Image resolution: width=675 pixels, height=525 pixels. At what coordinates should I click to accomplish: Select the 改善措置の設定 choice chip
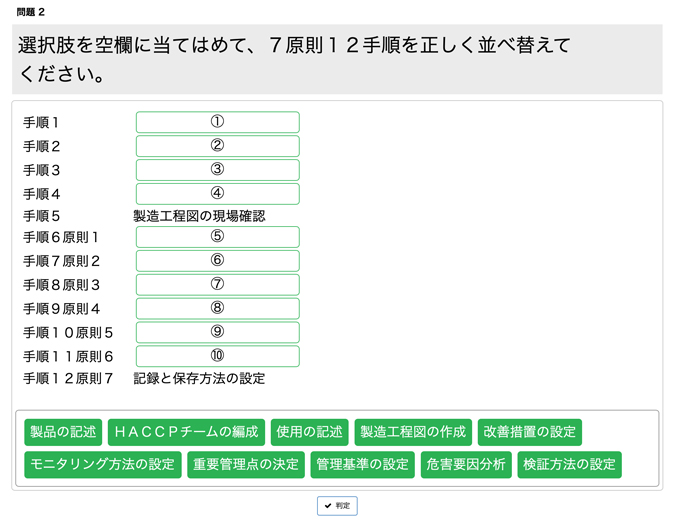click(530, 432)
